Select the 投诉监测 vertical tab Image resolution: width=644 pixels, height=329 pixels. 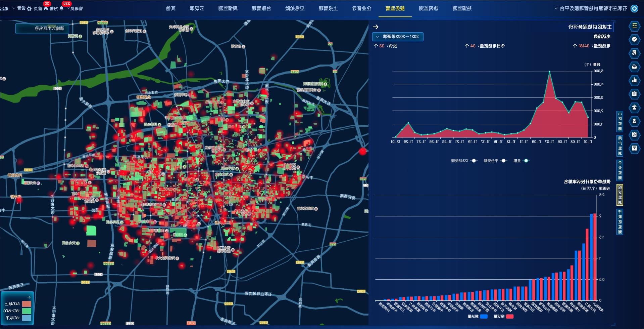coord(620,195)
